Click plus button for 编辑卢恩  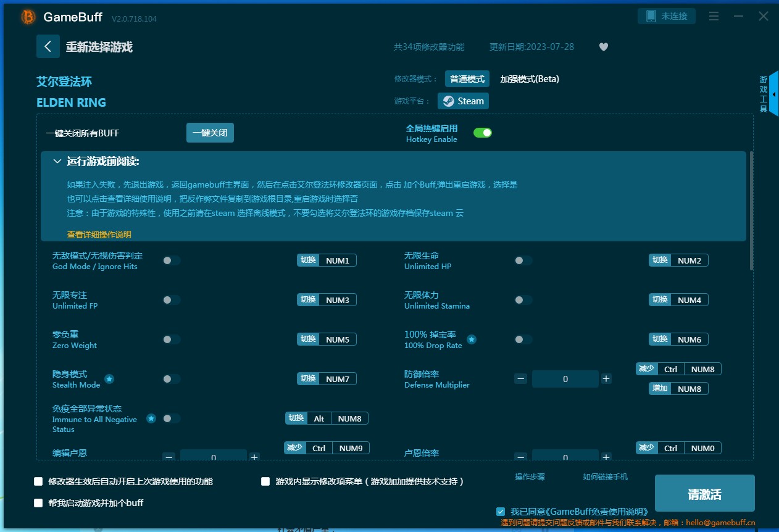(254, 457)
